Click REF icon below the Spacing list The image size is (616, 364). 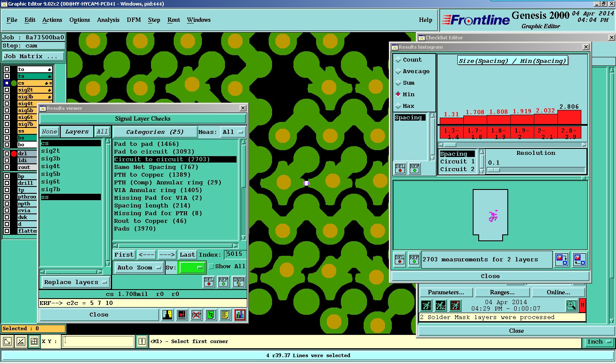point(415,168)
